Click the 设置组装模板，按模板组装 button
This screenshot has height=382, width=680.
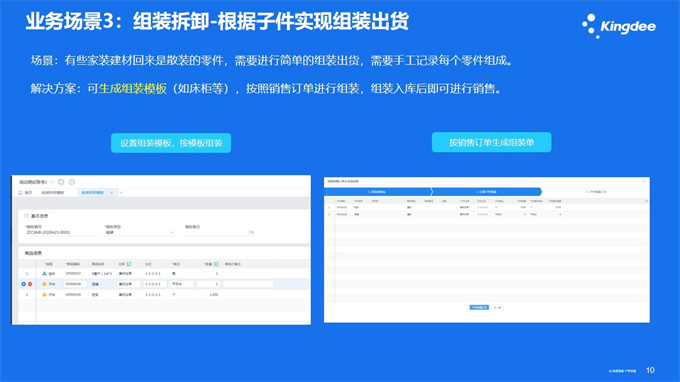pos(171,143)
